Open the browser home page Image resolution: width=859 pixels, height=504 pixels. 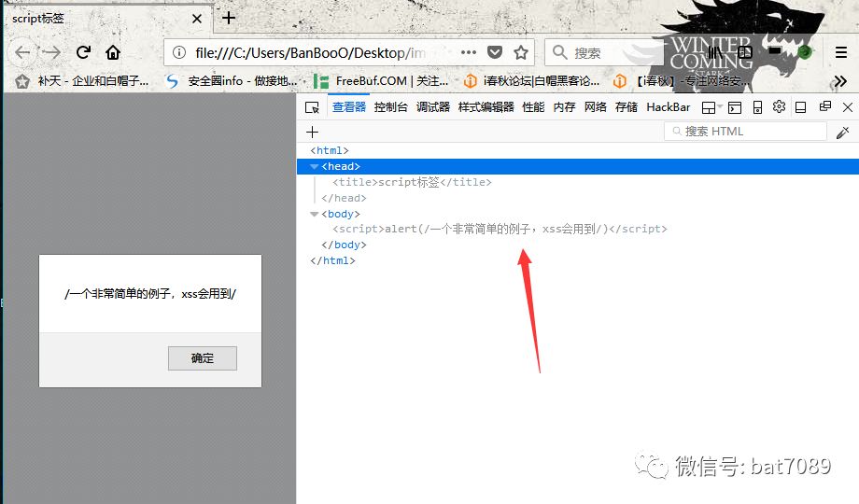[113, 52]
